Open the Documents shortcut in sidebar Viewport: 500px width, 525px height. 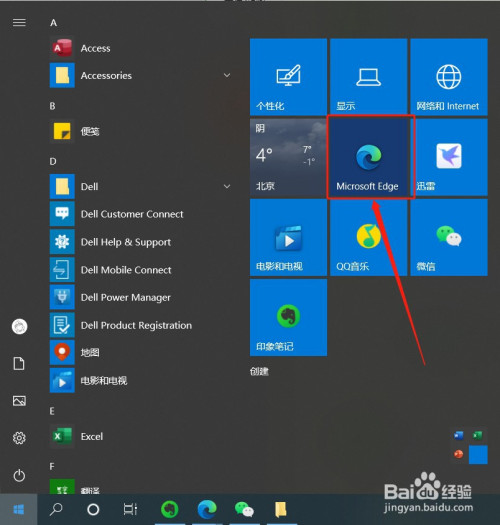(19, 364)
